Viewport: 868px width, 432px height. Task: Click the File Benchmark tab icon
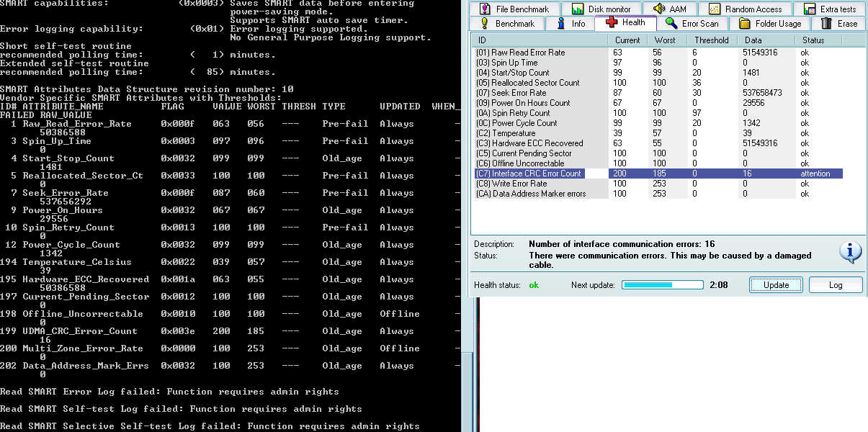(485, 9)
